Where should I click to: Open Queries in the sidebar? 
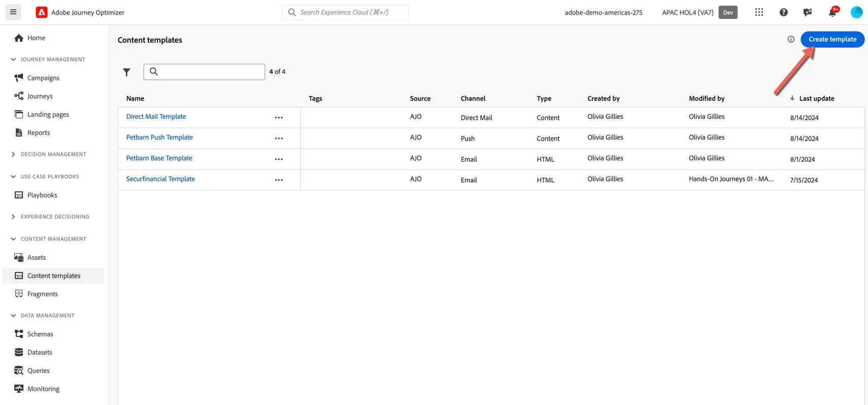pyautogui.click(x=39, y=371)
